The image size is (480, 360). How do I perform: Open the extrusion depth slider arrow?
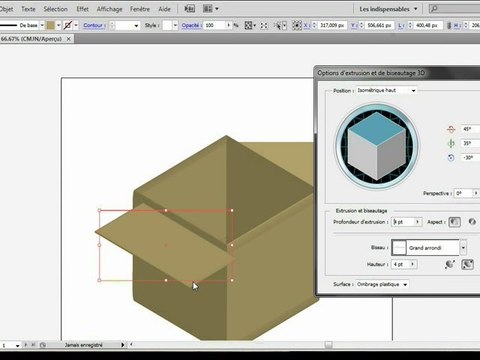coord(417,222)
